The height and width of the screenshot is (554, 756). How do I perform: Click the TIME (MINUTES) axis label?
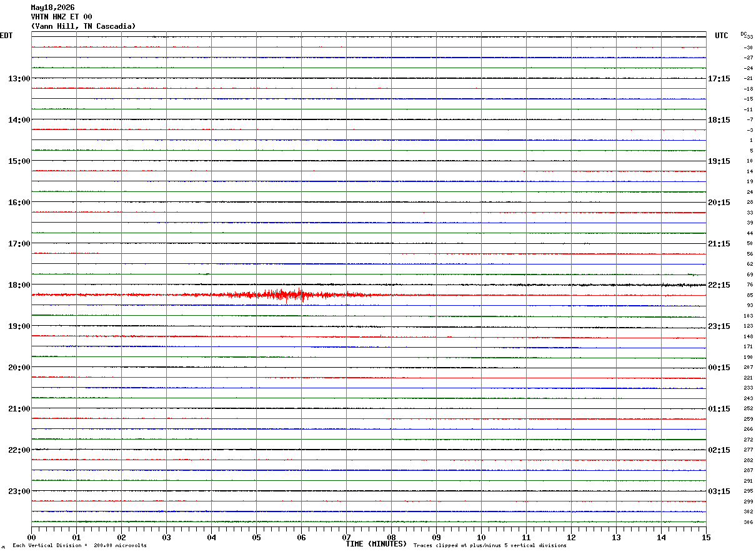pyautogui.click(x=376, y=544)
